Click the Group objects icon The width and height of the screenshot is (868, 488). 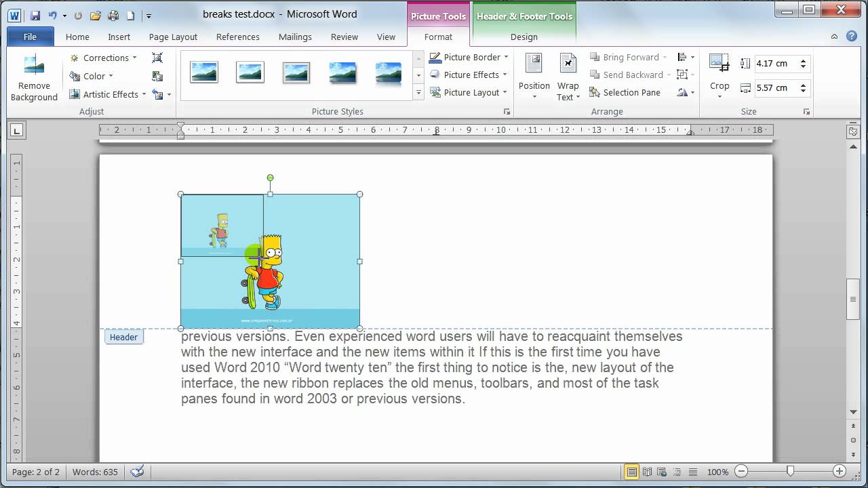click(686, 75)
